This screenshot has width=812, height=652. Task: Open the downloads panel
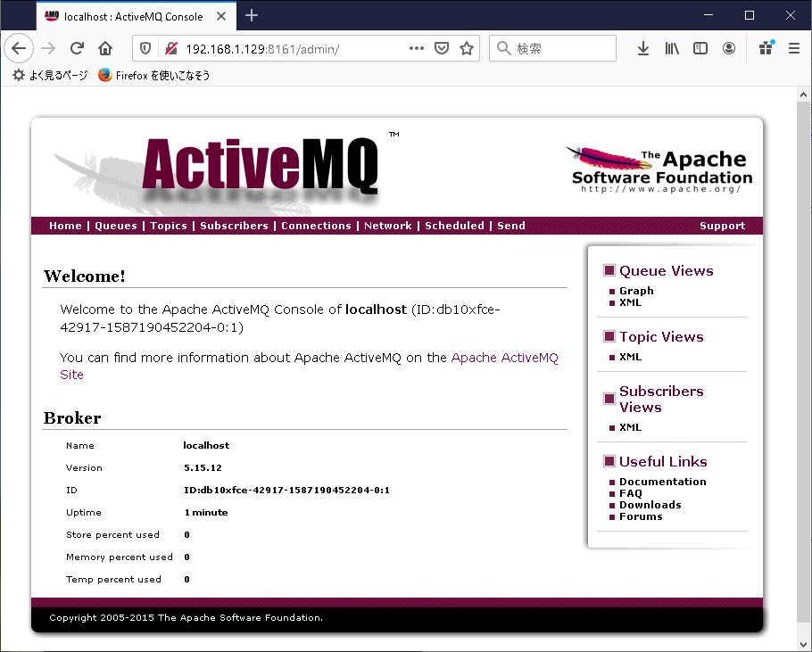click(x=643, y=48)
